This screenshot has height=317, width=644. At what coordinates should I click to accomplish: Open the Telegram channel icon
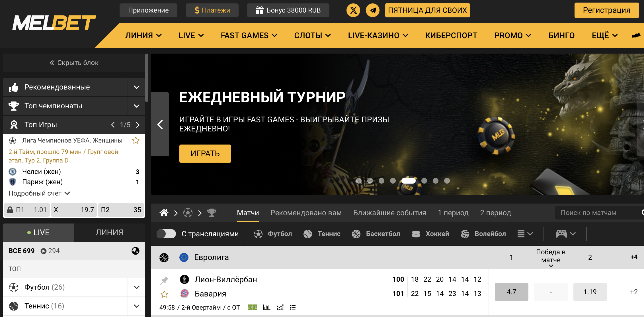click(x=373, y=10)
